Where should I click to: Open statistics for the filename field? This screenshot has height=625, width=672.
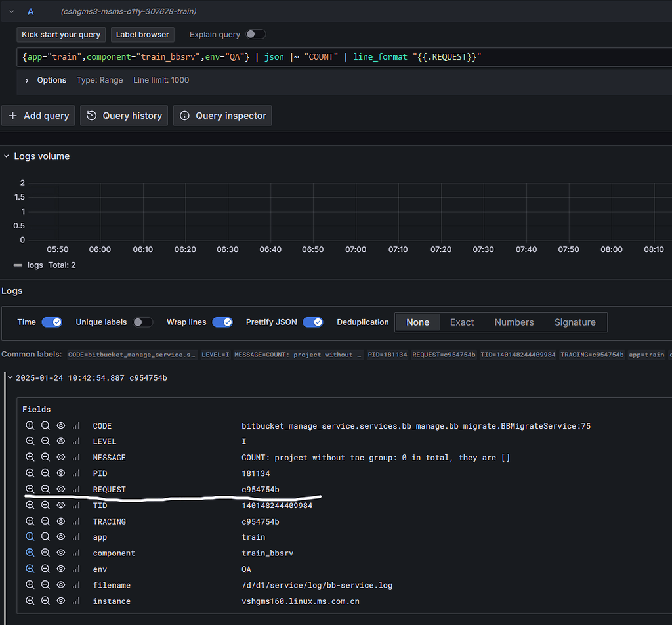coord(75,585)
